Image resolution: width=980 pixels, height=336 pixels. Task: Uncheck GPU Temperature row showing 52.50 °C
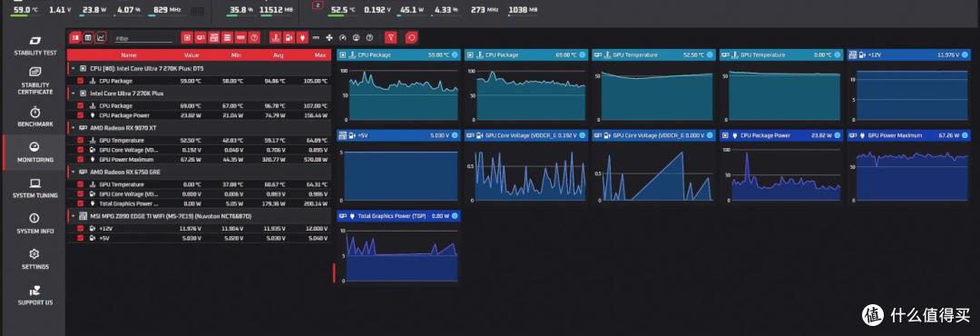[x=80, y=140]
